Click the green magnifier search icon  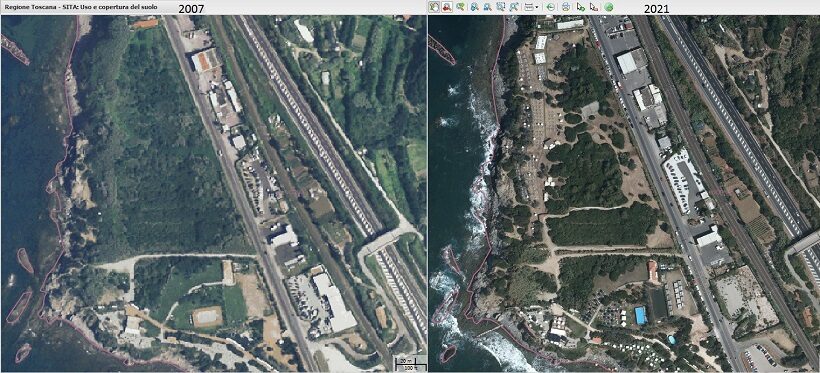[x=460, y=7]
